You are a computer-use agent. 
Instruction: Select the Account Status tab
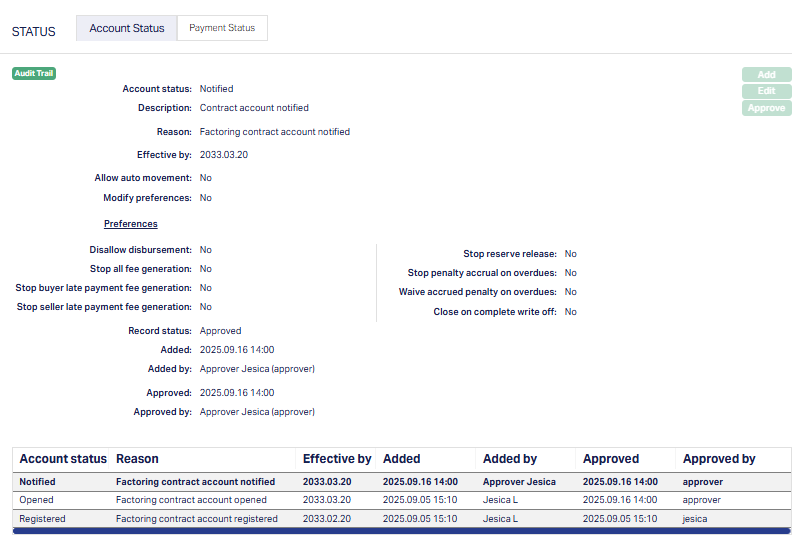pyautogui.click(x=127, y=28)
